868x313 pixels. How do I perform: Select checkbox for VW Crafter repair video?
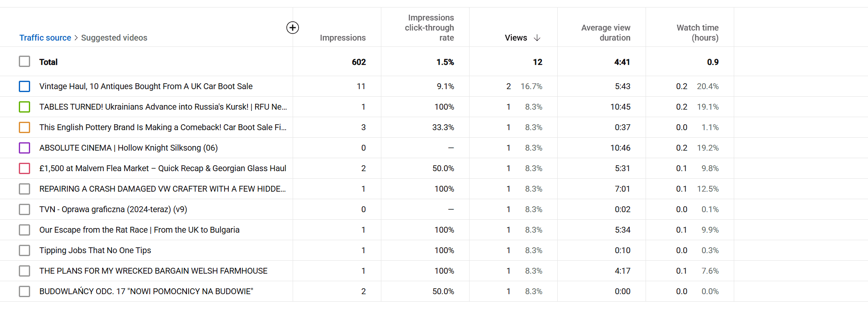coord(25,189)
